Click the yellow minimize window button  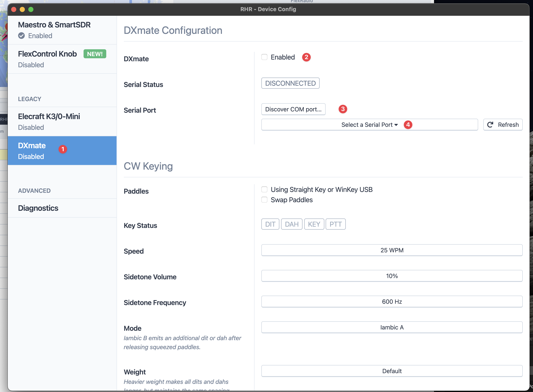[22, 9]
